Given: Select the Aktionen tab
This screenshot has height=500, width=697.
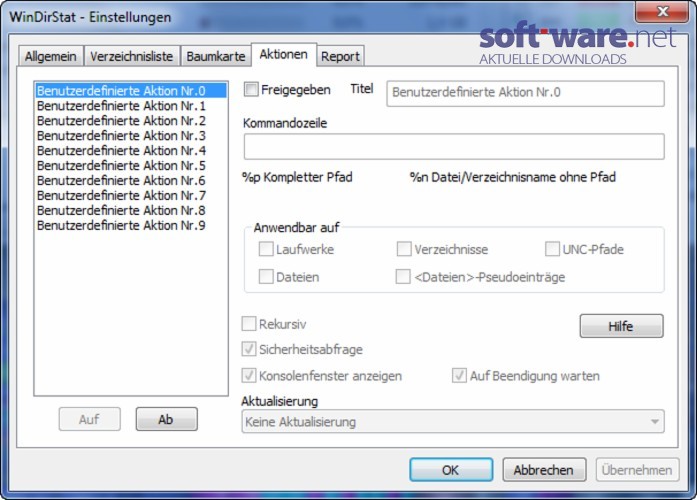Looking at the screenshot, I should point(284,55).
